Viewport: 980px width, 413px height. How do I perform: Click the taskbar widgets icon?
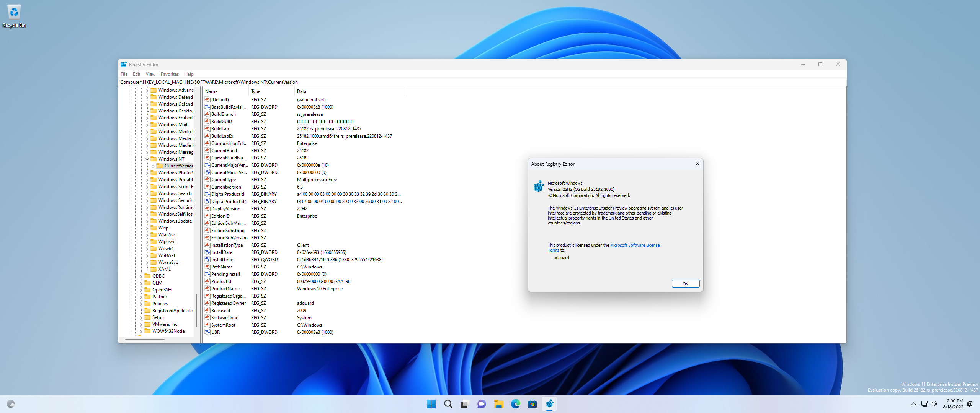click(11, 404)
